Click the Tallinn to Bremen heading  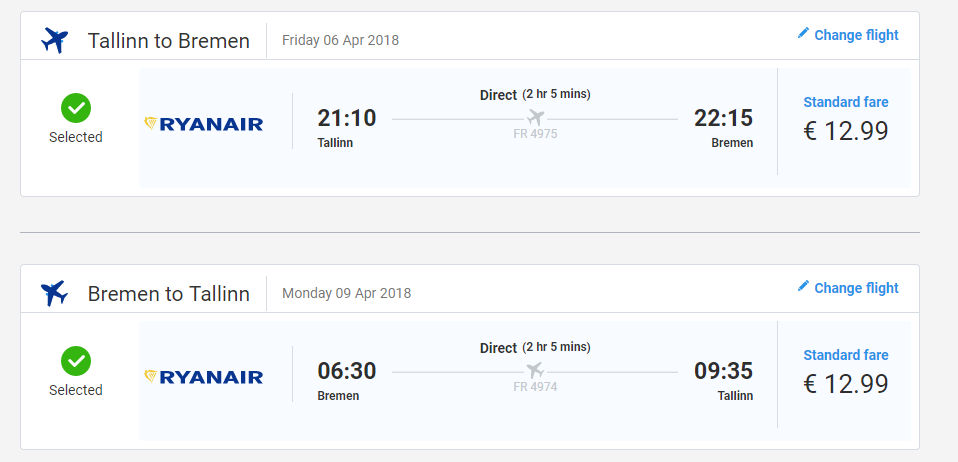click(x=169, y=41)
